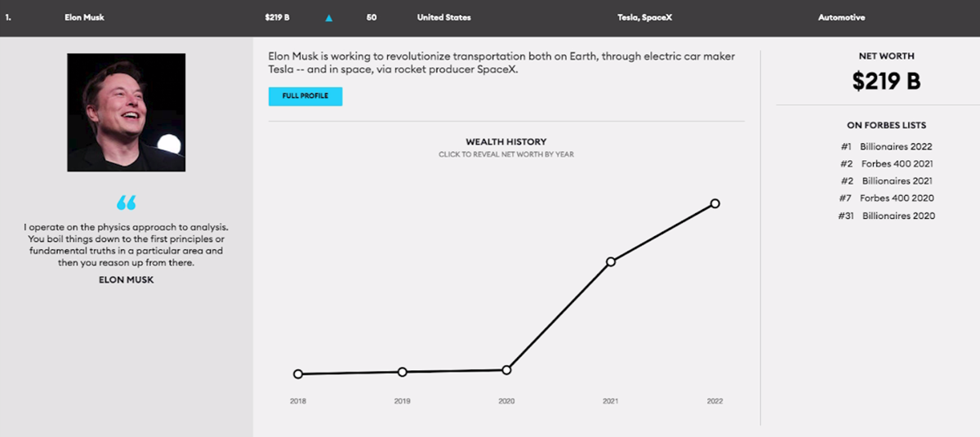Click Elon Musk's profile photo
Viewport: 980px width, 437px height.
[127, 112]
